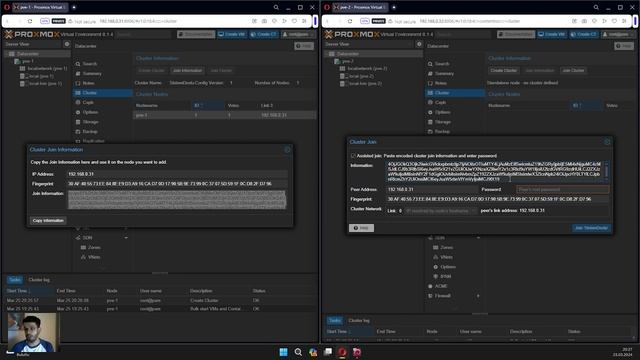Viewport: 640px width, 360px height.
Task: Click Join Cluster button in pve-2
Action: point(573,71)
